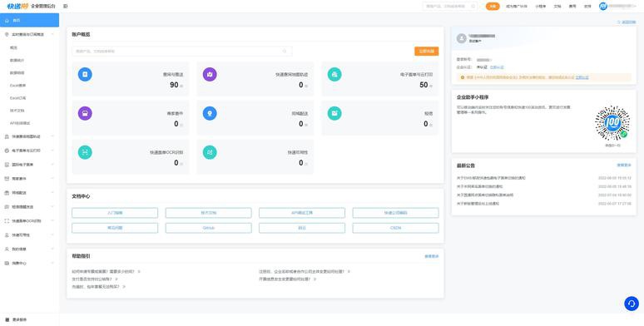Select the highlighted Home item in sidebar
Image resolution: width=644 pixels, height=326 pixels.
[30, 20]
